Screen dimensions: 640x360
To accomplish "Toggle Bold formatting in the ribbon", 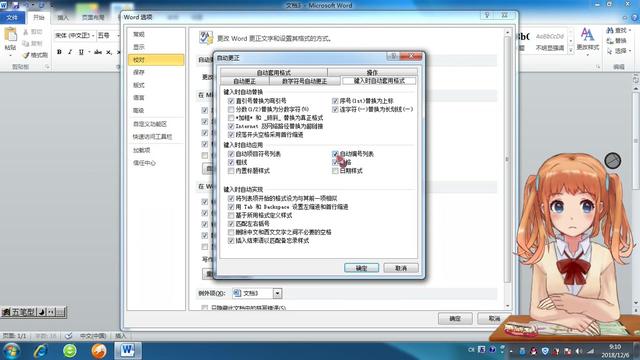I will click(x=59, y=52).
